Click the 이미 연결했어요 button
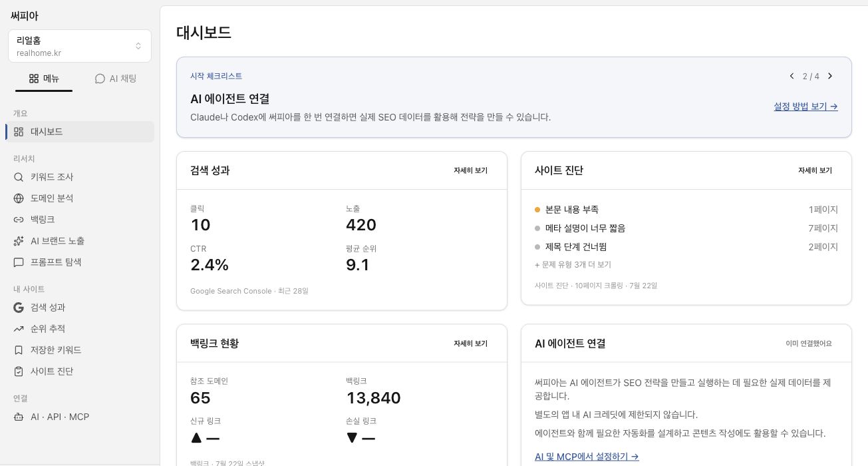Screen dimensions: 868x466 coord(808,344)
